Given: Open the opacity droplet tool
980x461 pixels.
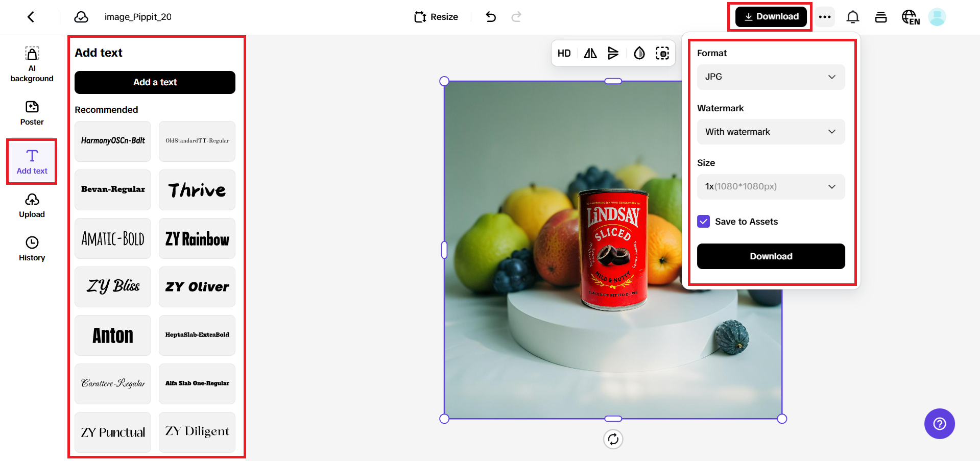Looking at the screenshot, I should point(639,53).
